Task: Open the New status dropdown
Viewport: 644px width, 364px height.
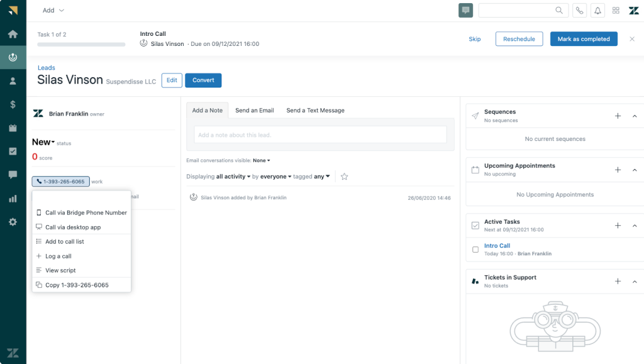Action: (44, 142)
